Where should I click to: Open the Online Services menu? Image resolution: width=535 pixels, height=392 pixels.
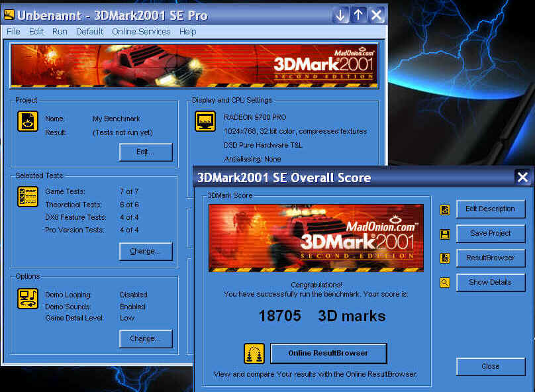click(x=141, y=31)
